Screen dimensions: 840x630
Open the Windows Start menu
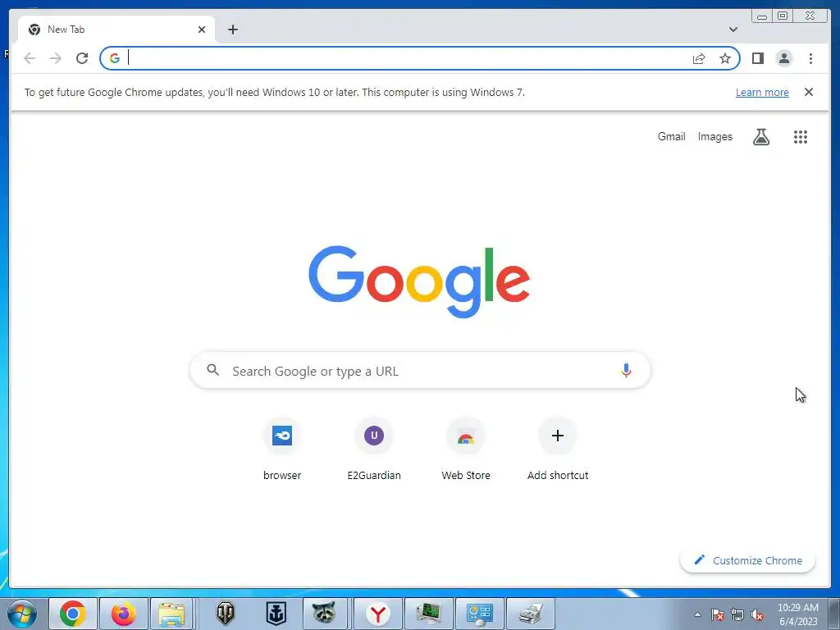pos(22,614)
